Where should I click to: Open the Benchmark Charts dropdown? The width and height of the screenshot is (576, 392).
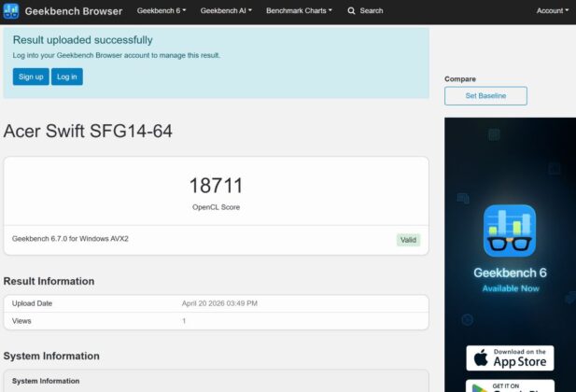point(299,10)
